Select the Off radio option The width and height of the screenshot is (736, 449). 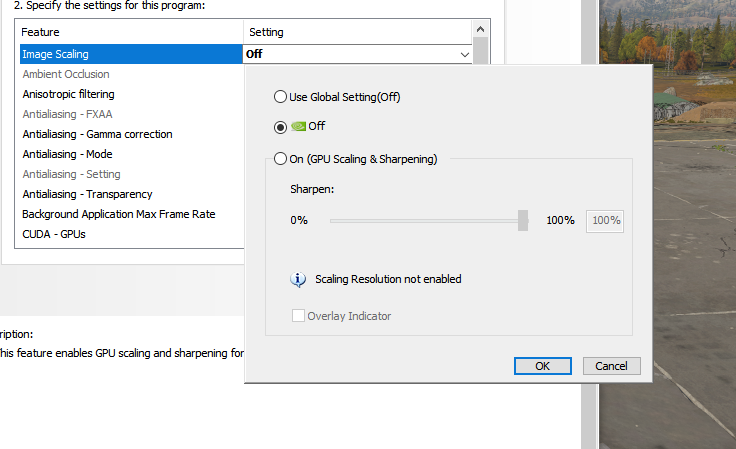tap(280, 127)
